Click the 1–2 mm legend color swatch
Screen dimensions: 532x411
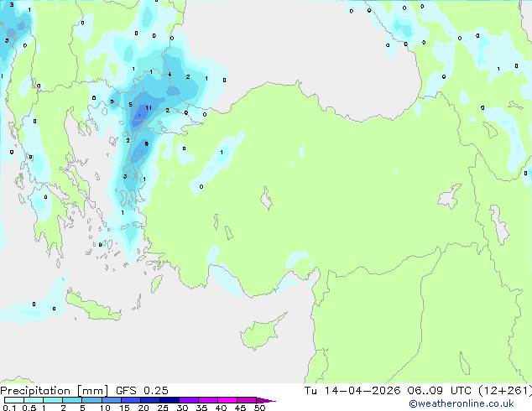click(53, 400)
